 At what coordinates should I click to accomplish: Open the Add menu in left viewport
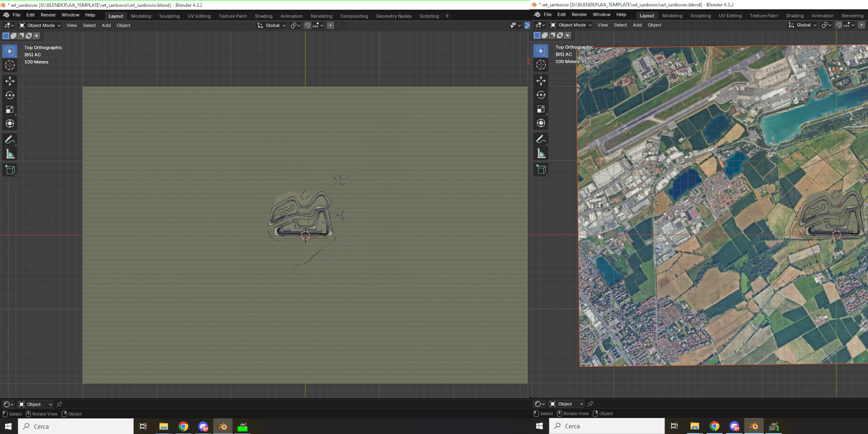point(106,25)
